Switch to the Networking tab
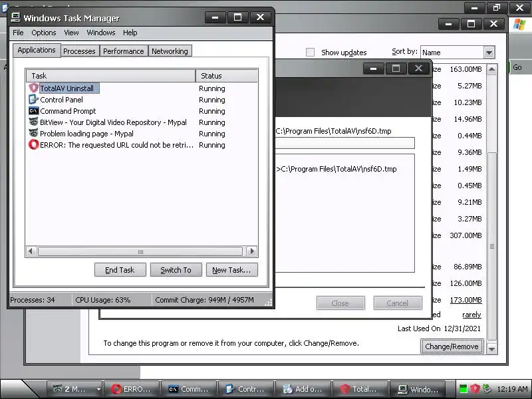Image resolution: width=532 pixels, height=399 pixels. [x=170, y=51]
